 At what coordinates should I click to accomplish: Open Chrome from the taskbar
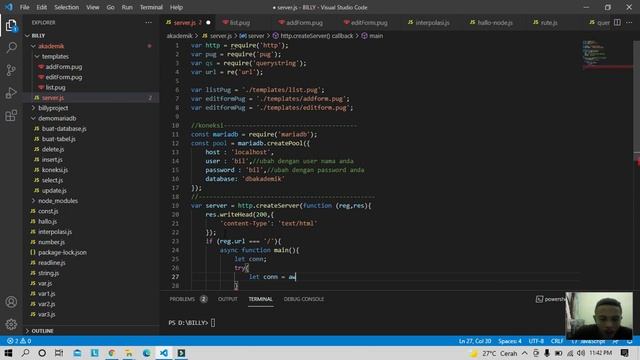pyautogui.click(x=111, y=353)
